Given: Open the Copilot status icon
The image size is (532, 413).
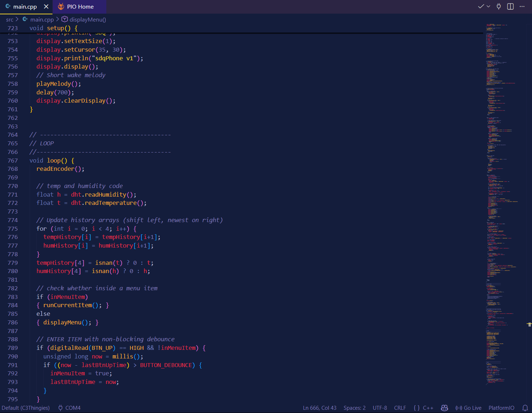Looking at the screenshot, I should pyautogui.click(x=444, y=408).
